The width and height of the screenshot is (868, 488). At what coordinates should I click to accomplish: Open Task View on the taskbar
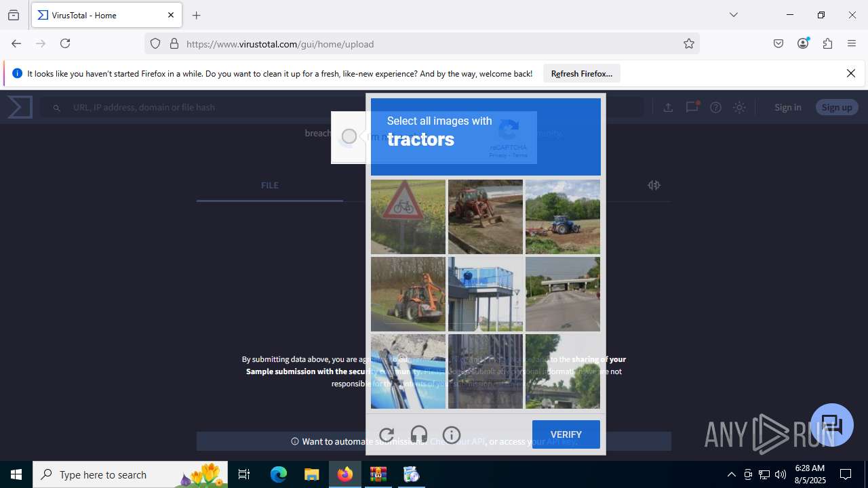(x=244, y=474)
